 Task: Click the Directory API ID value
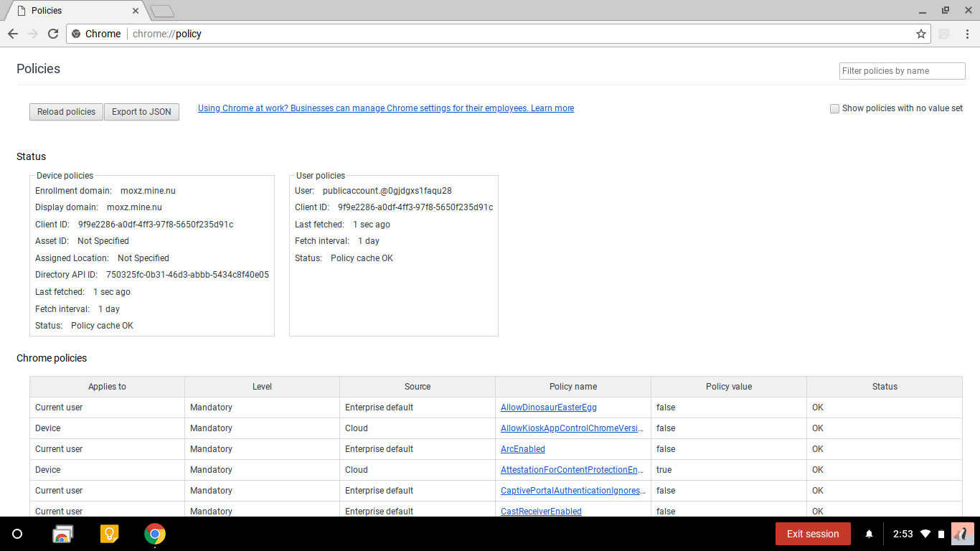187,275
